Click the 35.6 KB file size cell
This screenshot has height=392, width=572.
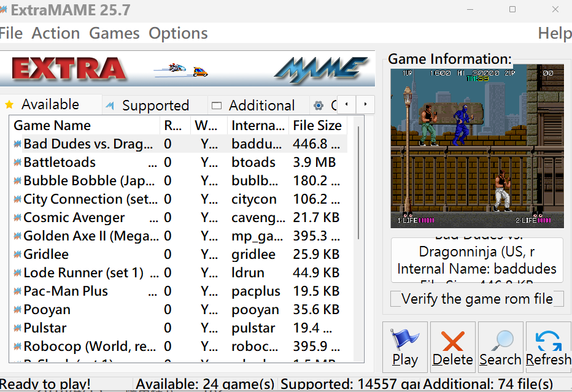click(x=316, y=310)
